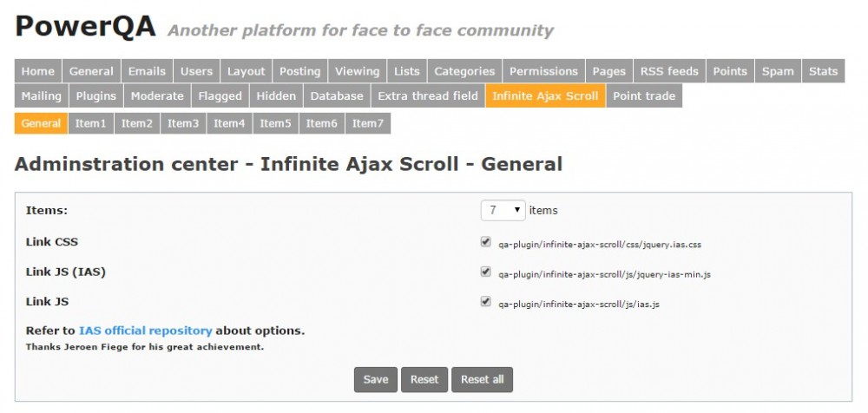The height and width of the screenshot is (413, 868).
Task: Click the Reset all button
Action: click(x=482, y=379)
